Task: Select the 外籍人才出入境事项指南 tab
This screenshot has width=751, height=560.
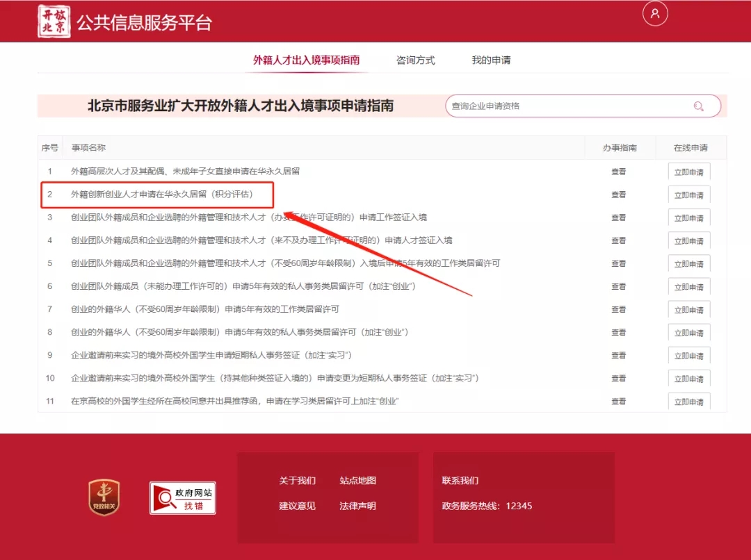Action: (x=308, y=60)
